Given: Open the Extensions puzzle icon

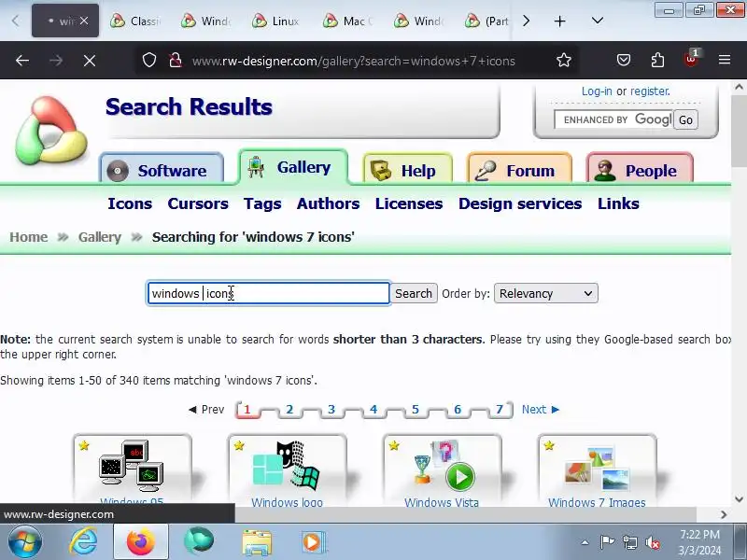Looking at the screenshot, I should click(x=657, y=60).
